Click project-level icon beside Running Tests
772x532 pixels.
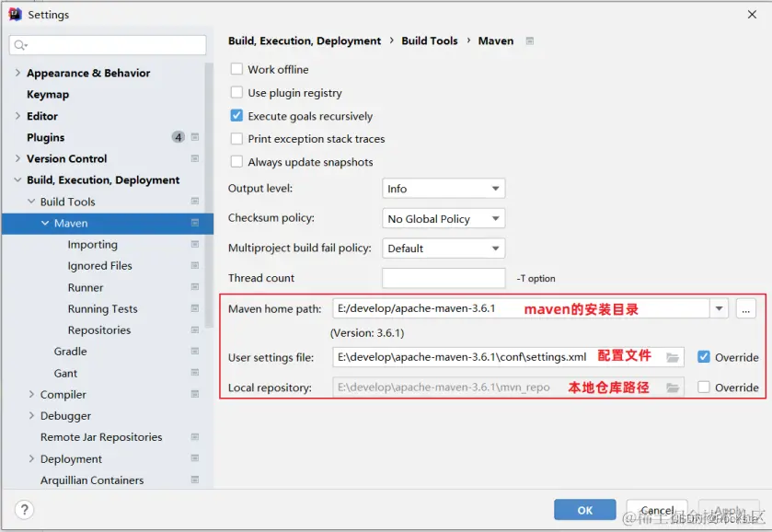coord(195,308)
